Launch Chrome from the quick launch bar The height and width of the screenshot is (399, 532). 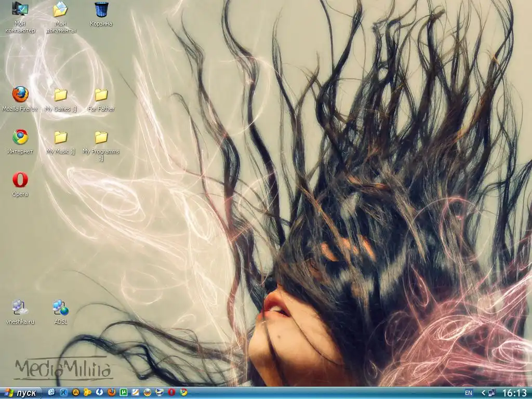point(183,393)
